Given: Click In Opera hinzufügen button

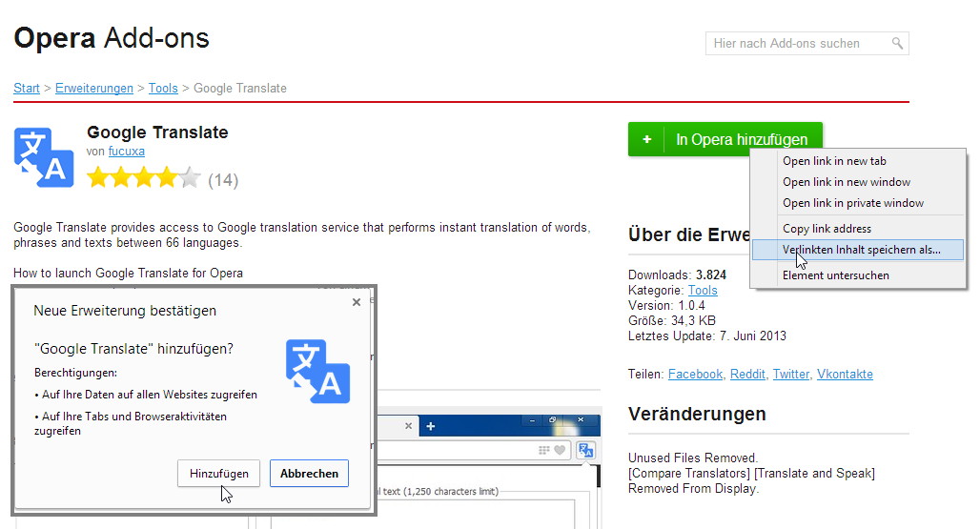Looking at the screenshot, I should [725, 139].
